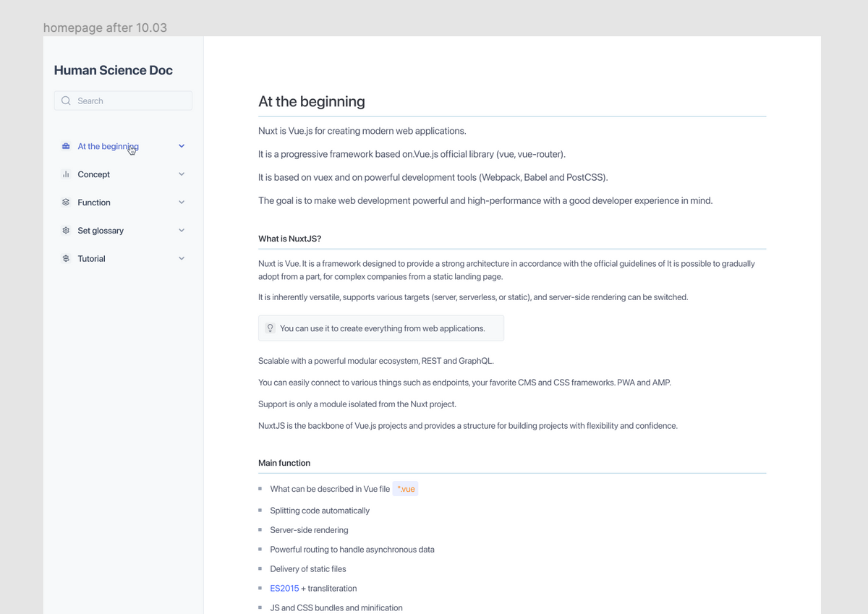The image size is (868, 614).
Task: Expand the Concept section chevron
Action: (x=182, y=174)
